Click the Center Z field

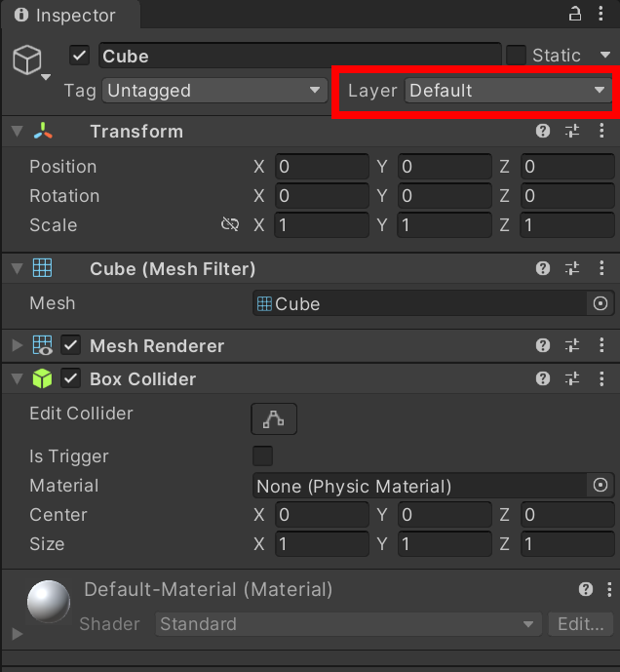(567, 514)
